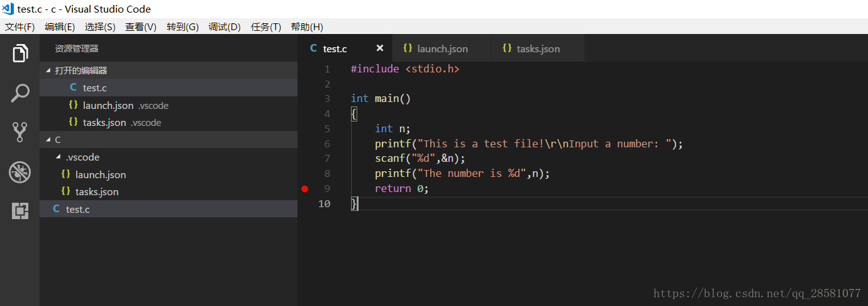Open the Search view icon
Image resolution: width=868 pixels, height=306 pixels.
[x=20, y=93]
